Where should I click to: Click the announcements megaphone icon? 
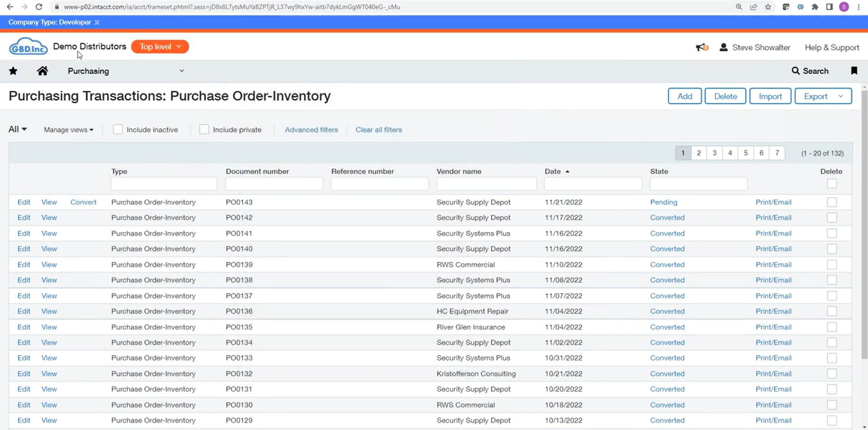coord(702,48)
